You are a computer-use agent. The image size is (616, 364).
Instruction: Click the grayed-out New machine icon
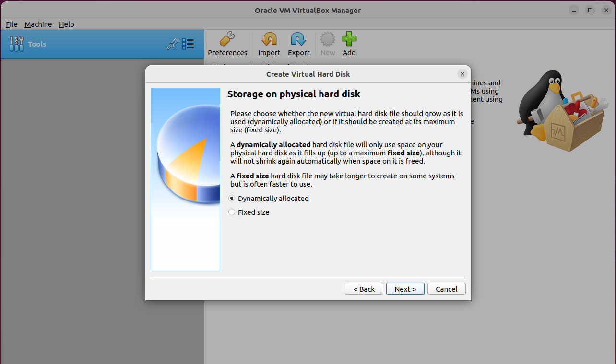pos(328,39)
